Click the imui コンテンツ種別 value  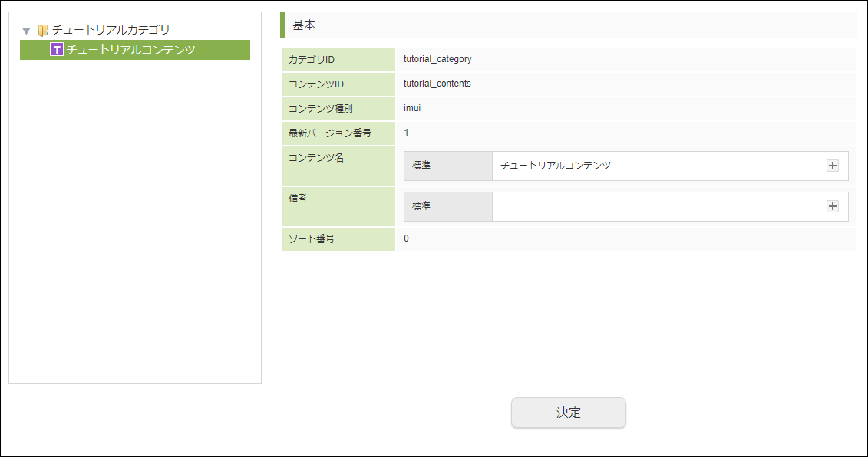pyautogui.click(x=412, y=108)
